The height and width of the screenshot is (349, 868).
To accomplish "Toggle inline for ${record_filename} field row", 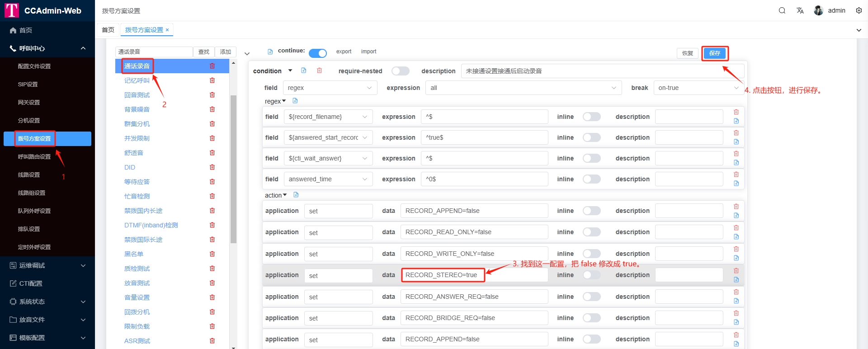I will (591, 117).
